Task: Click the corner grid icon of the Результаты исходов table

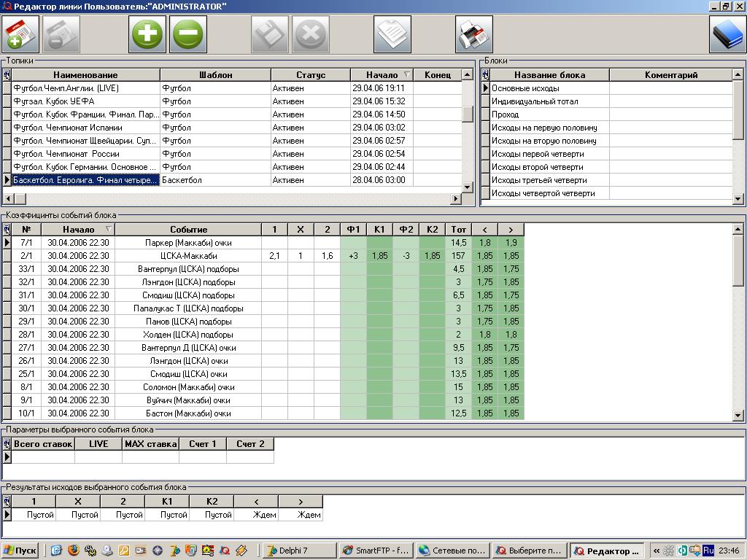Action: point(7,502)
